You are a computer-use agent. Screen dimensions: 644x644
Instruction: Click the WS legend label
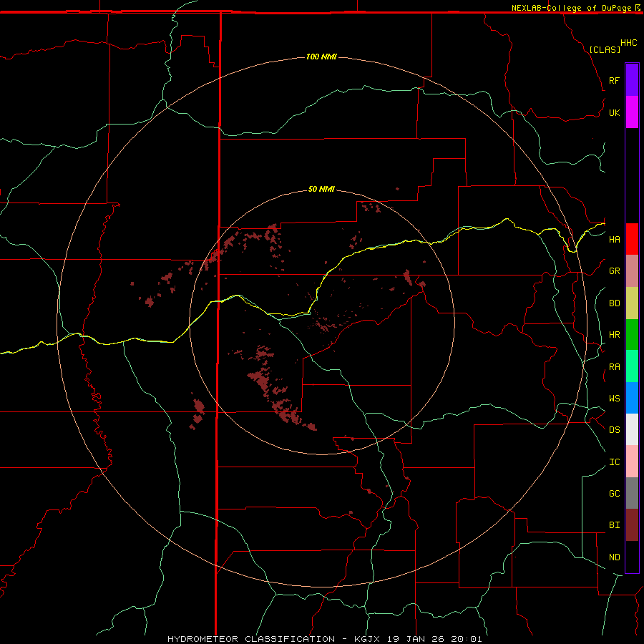pos(614,398)
